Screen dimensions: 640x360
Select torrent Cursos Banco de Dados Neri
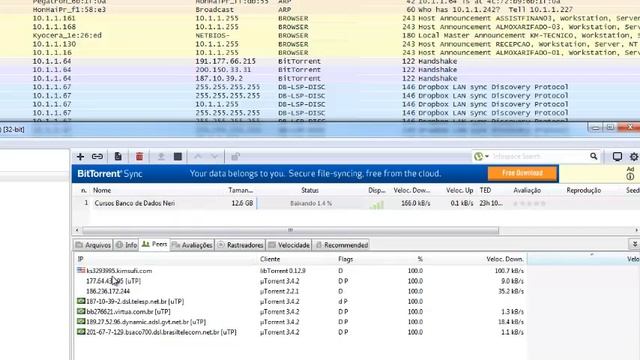coord(135,203)
